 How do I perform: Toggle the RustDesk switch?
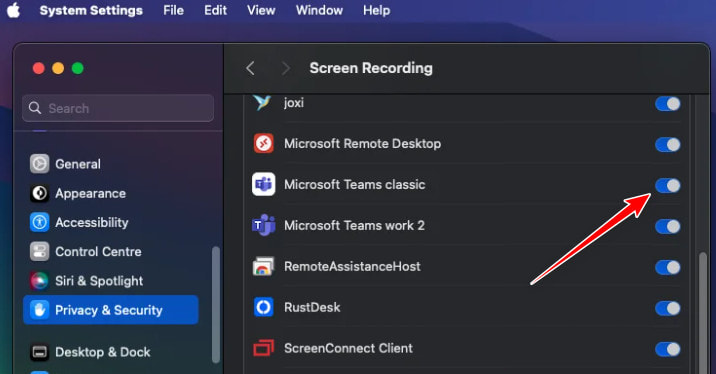[668, 308]
